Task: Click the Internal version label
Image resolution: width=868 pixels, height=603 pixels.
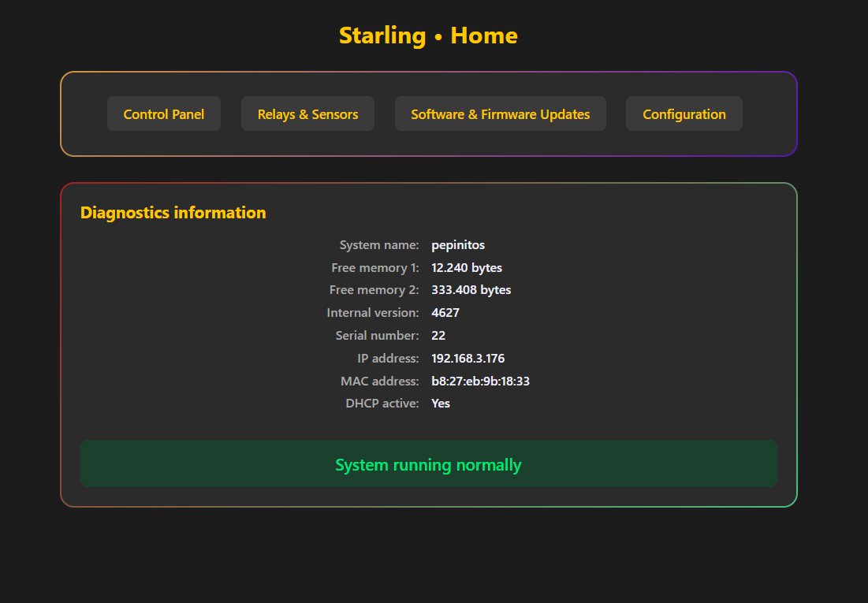Action: [x=373, y=313]
